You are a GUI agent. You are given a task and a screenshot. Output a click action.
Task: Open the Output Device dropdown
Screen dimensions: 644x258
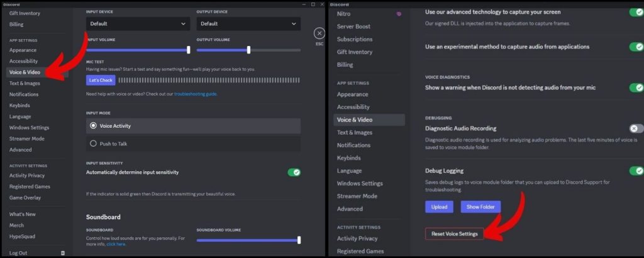(x=248, y=24)
